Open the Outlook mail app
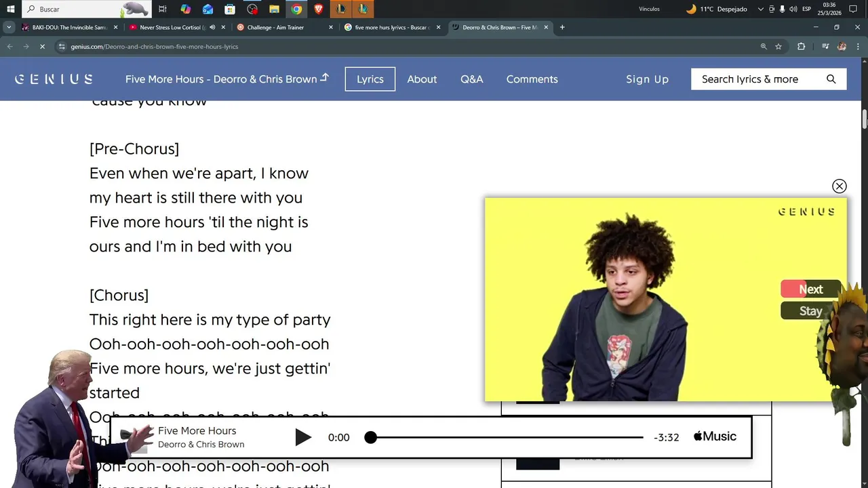Viewport: 868px width, 488px height. point(208,9)
